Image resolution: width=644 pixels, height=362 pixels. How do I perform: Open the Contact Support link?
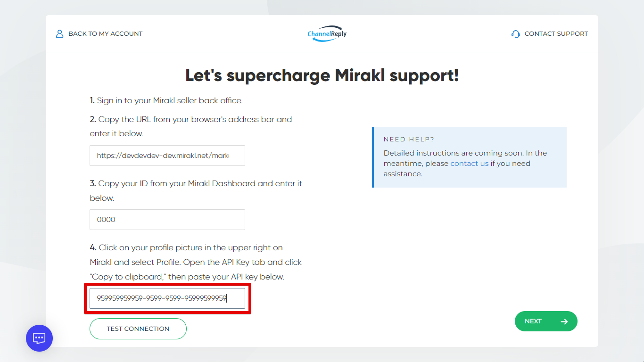pos(550,34)
